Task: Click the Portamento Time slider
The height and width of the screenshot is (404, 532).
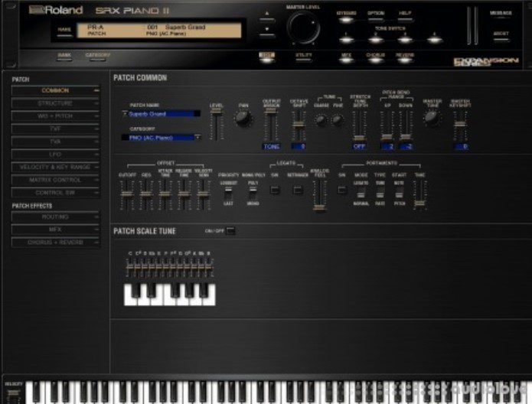Action: tap(419, 195)
